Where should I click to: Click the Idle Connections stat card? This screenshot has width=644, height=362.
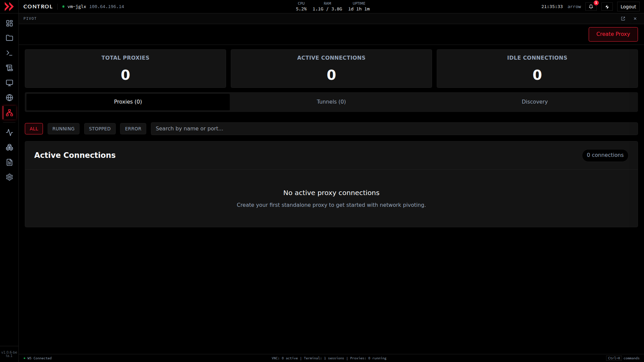537,69
